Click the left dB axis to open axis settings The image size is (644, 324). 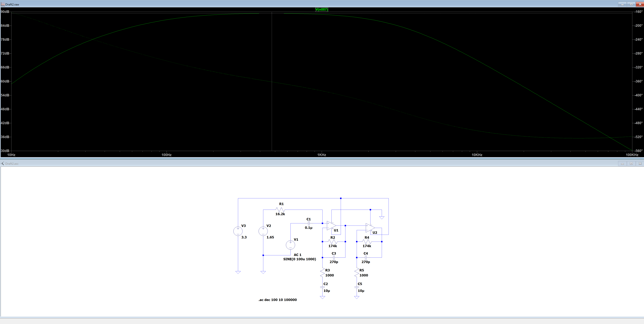tap(6, 81)
